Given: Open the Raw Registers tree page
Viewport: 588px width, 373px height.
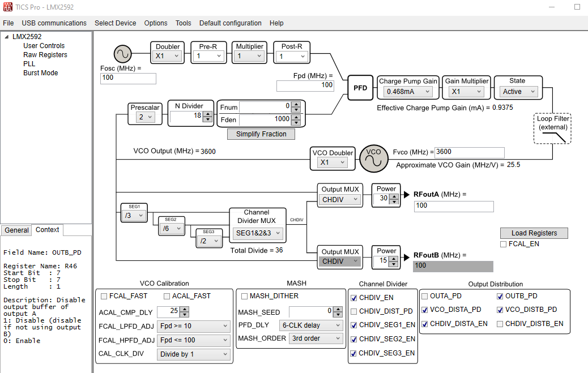Looking at the screenshot, I should (x=45, y=55).
